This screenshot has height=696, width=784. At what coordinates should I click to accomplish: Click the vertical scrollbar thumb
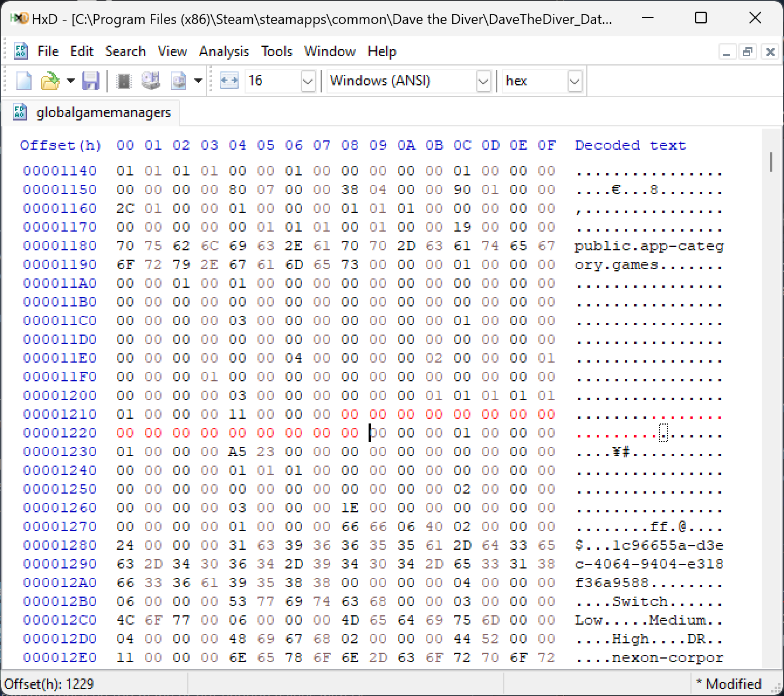pyautogui.click(x=771, y=162)
